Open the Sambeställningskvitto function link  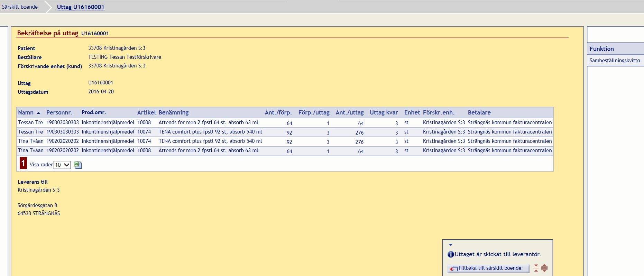(615, 61)
